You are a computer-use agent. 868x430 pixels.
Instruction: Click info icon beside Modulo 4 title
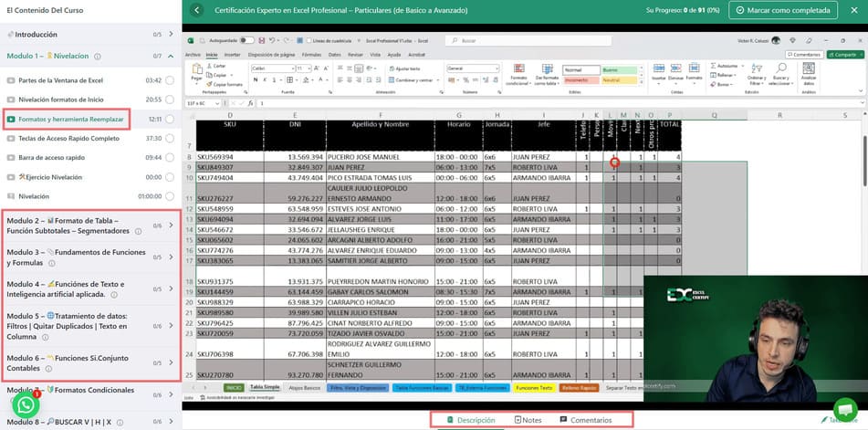click(x=114, y=295)
